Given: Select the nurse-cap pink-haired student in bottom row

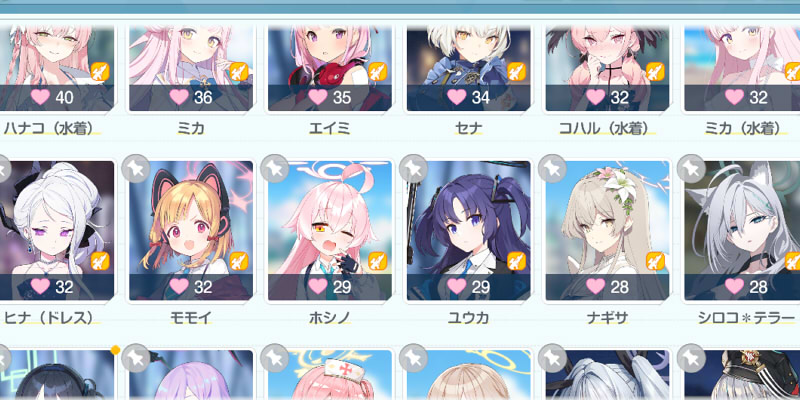Looking at the screenshot, I should (x=330, y=375).
